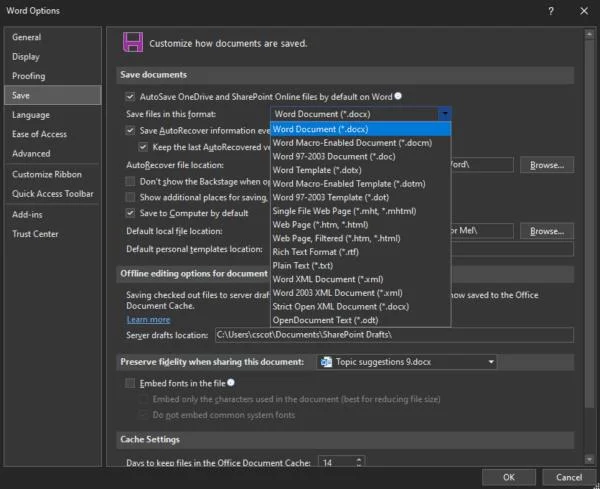This screenshot has height=489, width=600.
Task: Increase the cache days stepper
Action: [359, 460]
